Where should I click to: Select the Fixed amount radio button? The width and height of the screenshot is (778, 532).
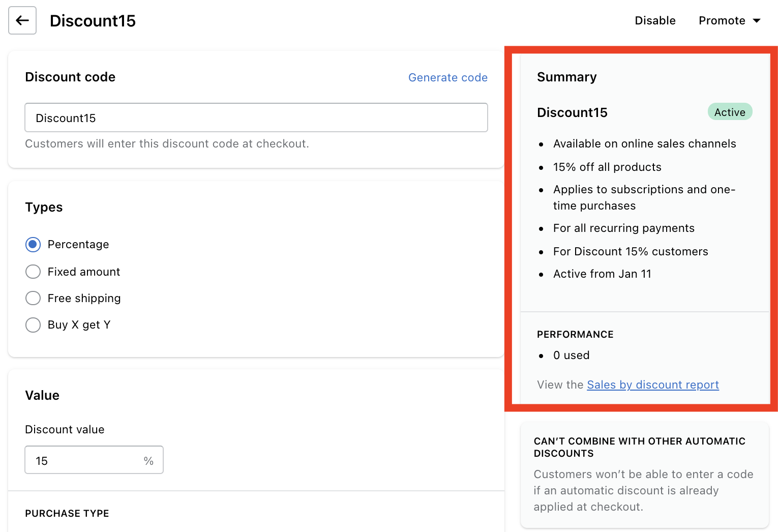tap(33, 272)
